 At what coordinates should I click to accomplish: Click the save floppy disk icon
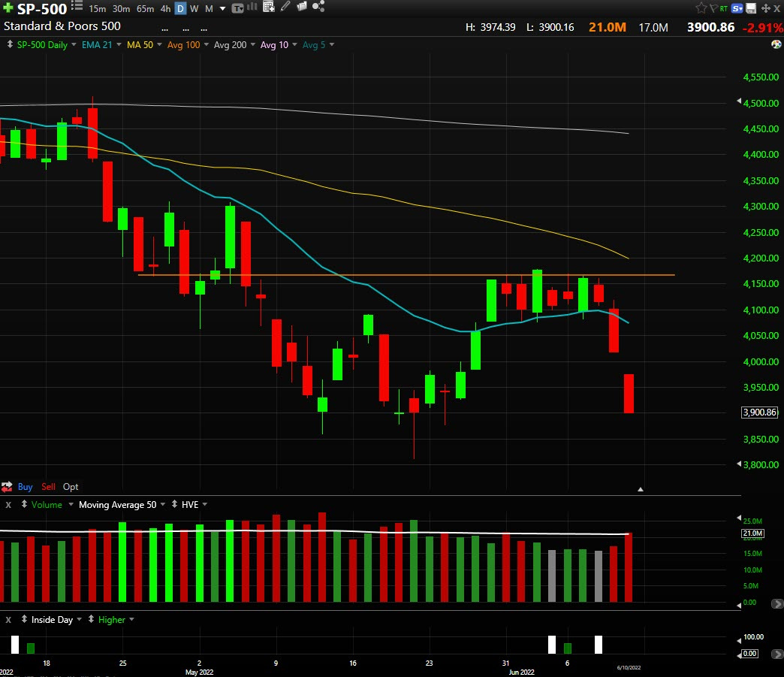[x=751, y=8]
